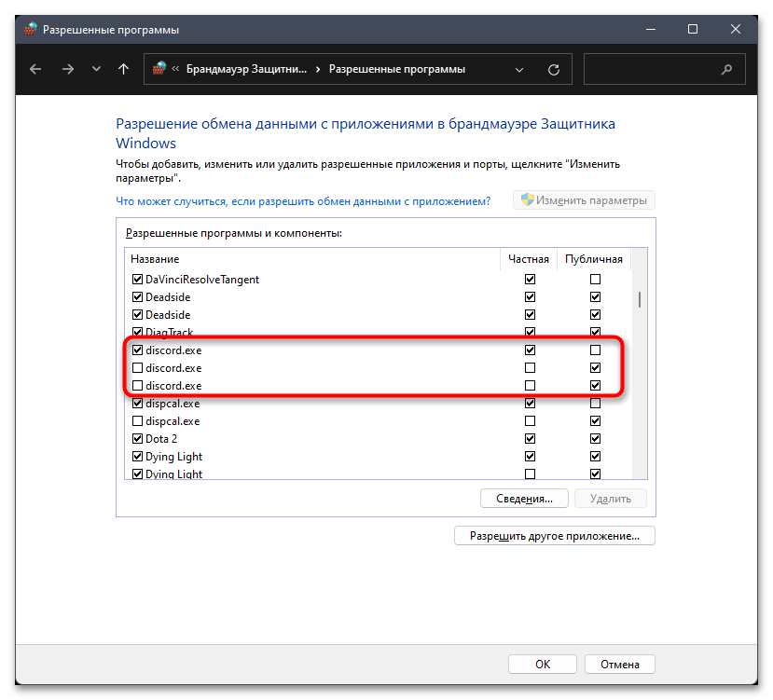Disable Частная for Dota 2
773x700 pixels.
(x=530, y=439)
